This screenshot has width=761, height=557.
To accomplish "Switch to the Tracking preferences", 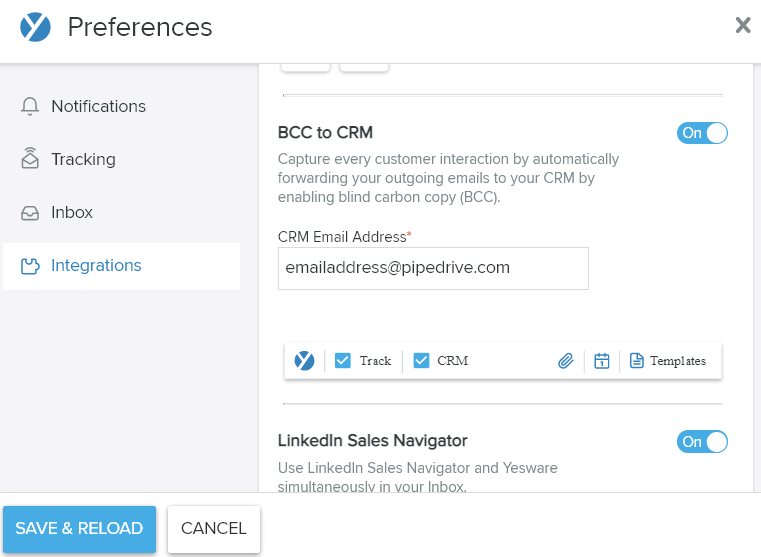I will click(x=83, y=159).
